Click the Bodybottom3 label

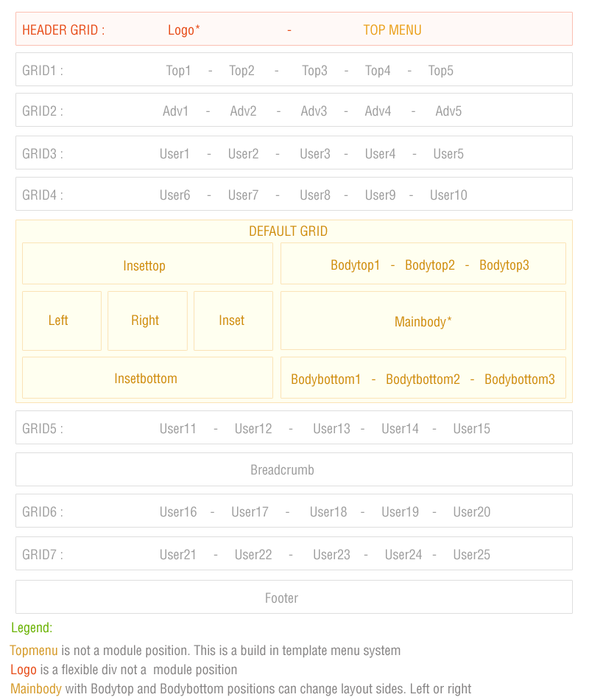(520, 379)
